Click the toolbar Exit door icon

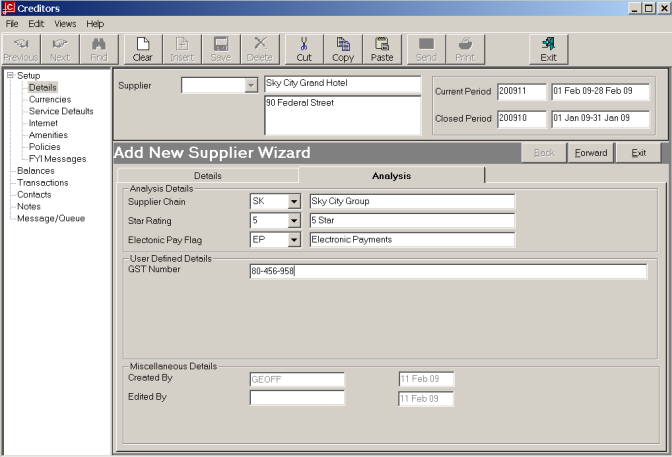coord(549,49)
